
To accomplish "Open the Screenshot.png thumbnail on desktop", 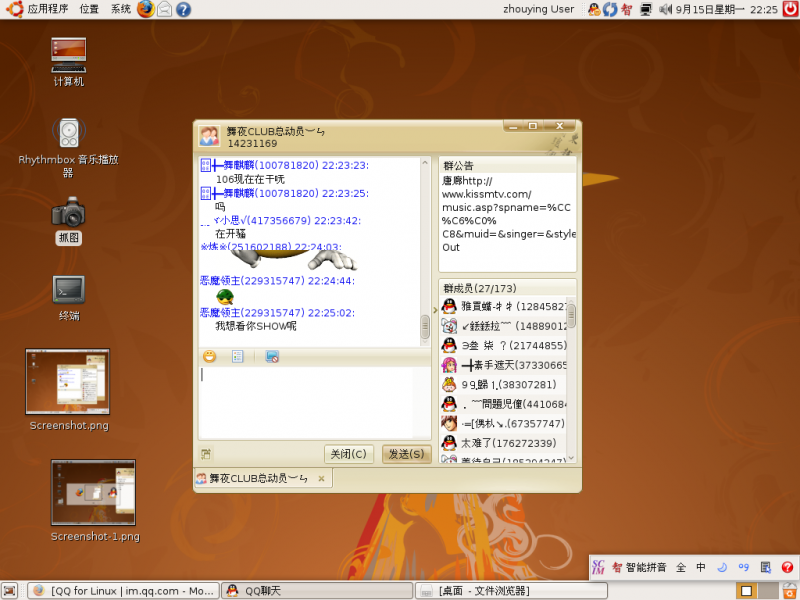I will (x=68, y=382).
